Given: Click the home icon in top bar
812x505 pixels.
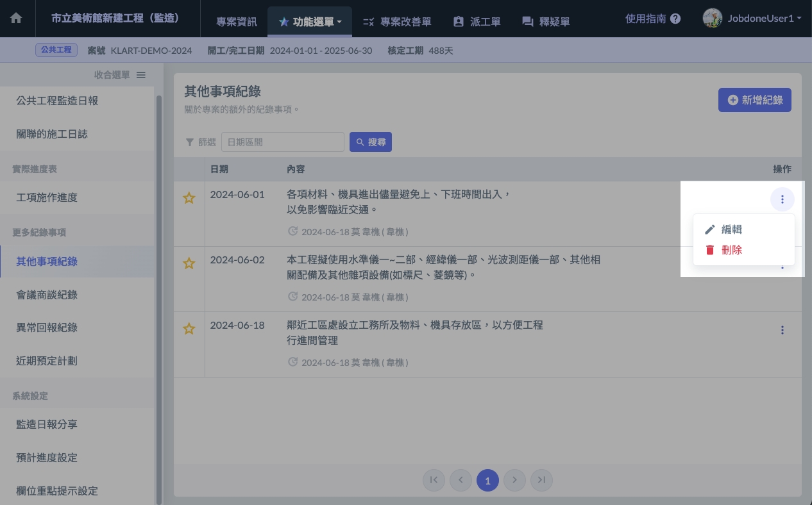Looking at the screenshot, I should point(16,19).
